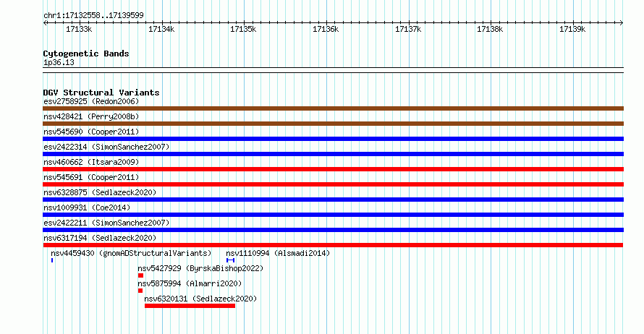Click the esv2422211 SimonSanchez2007 blue bar

point(333,230)
